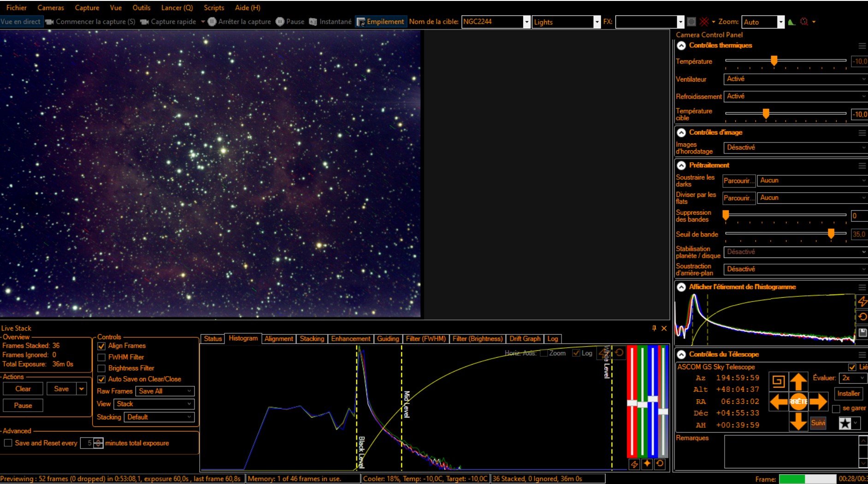Adjust the Seuil de bande slider handle
Image resolution: width=868 pixels, height=484 pixels.
pyautogui.click(x=831, y=234)
